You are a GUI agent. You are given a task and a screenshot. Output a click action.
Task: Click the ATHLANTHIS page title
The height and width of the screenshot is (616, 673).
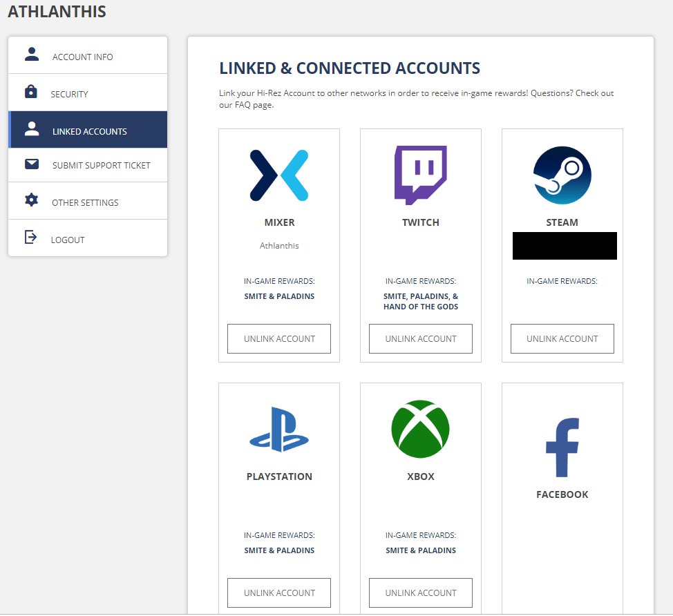point(57,12)
